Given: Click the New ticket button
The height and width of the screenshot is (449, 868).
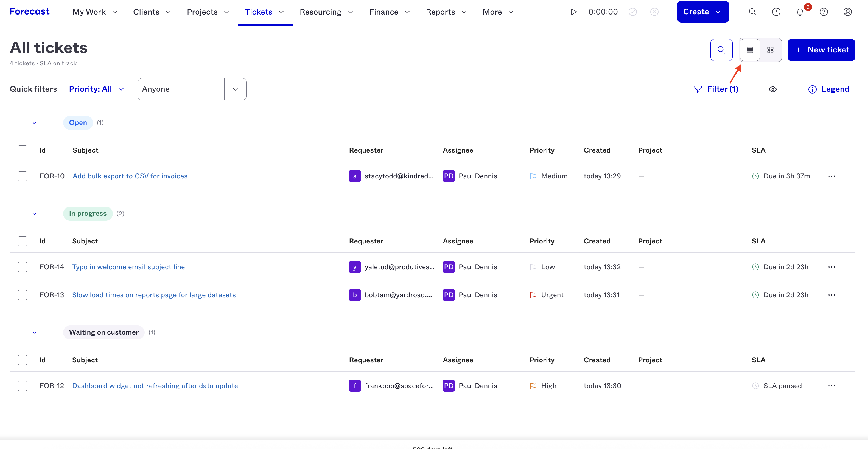Looking at the screenshot, I should click(821, 50).
